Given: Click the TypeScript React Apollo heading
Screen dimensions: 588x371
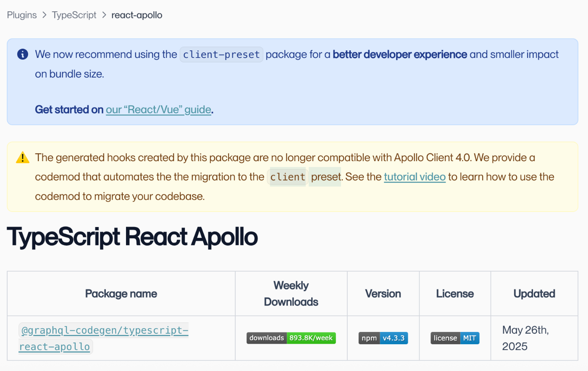Looking at the screenshot, I should point(132,237).
